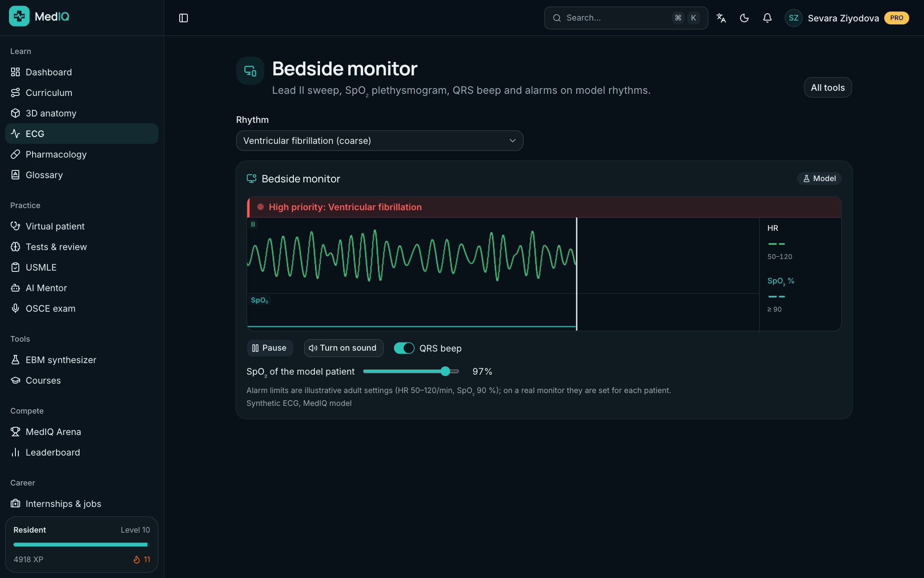
Task: Click Turn on sound button
Action: click(344, 348)
